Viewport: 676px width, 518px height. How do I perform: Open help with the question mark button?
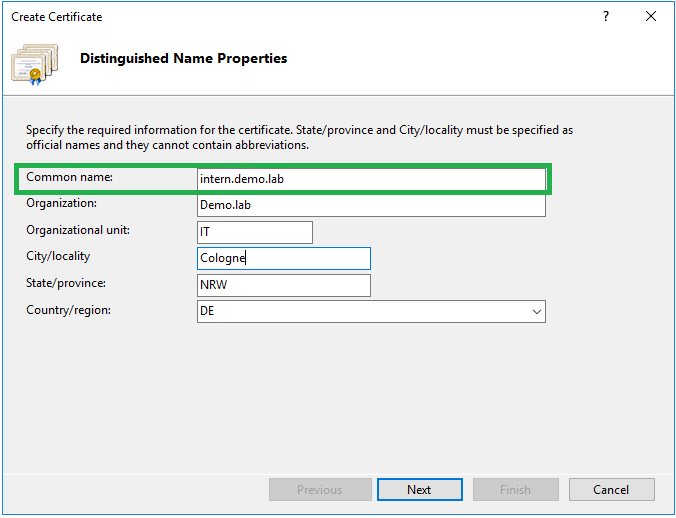pos(606,17)
